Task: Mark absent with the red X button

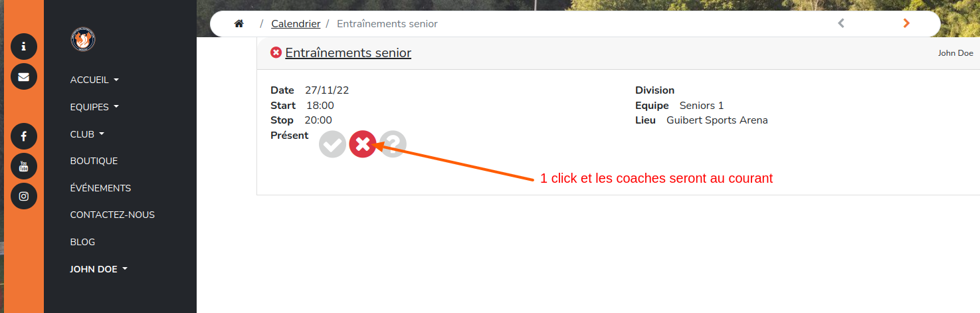Action: tap(363, 144)
